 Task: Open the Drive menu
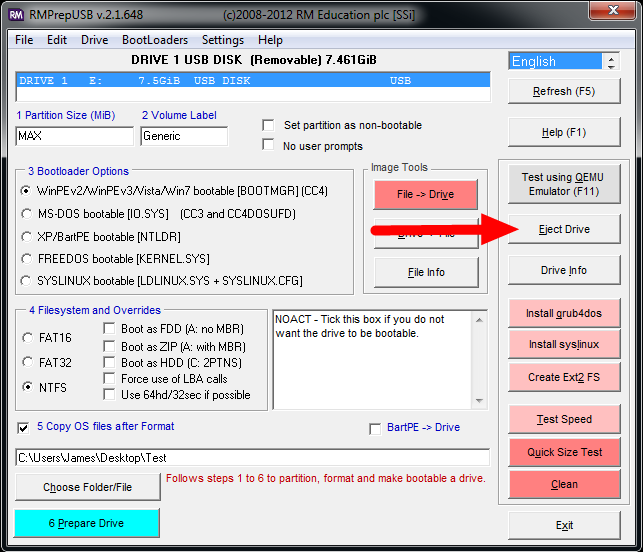coord(94,40)
